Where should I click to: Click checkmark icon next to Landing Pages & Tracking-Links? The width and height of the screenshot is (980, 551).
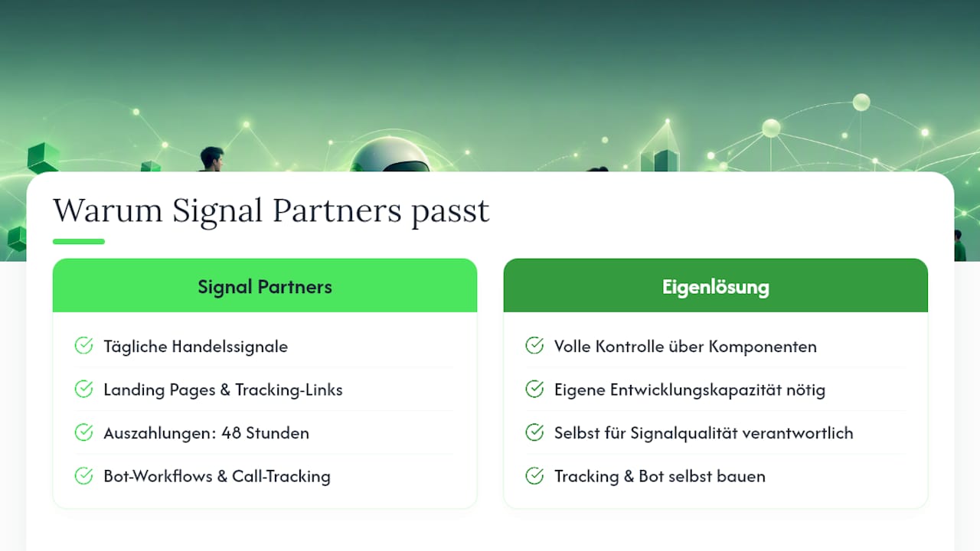click(x=83, y=390)
